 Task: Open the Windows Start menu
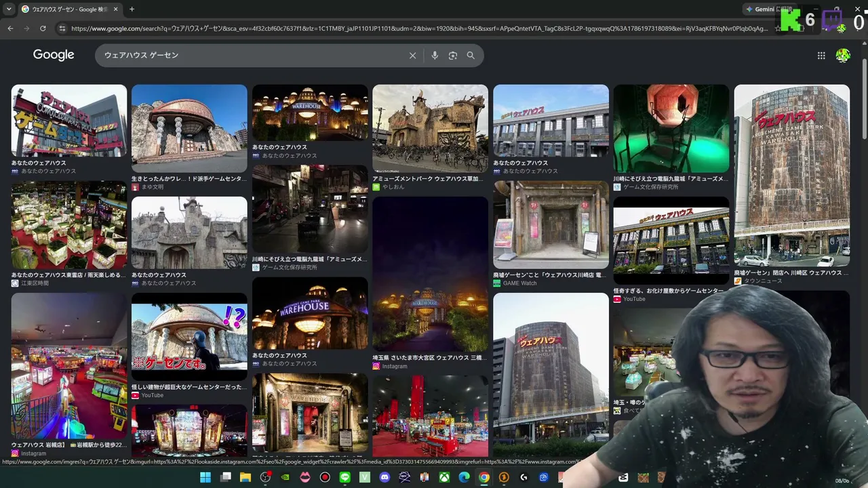[x=205, y=477]
